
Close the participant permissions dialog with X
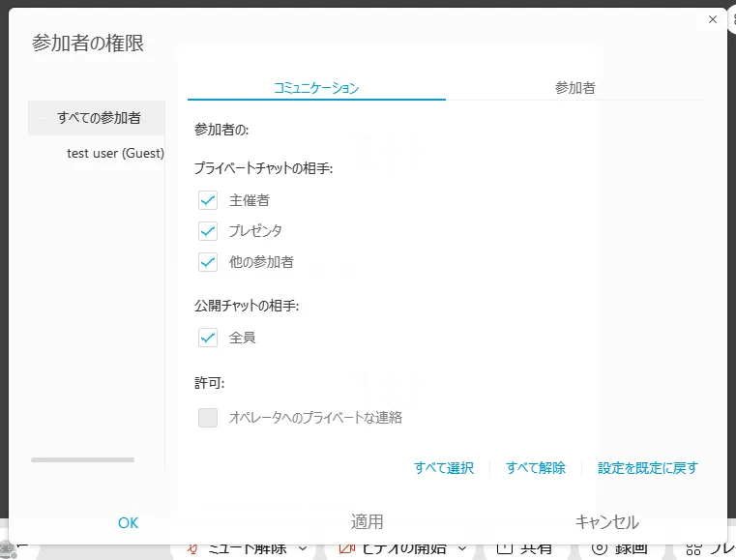pyautogui.click(x=713, y=19)
